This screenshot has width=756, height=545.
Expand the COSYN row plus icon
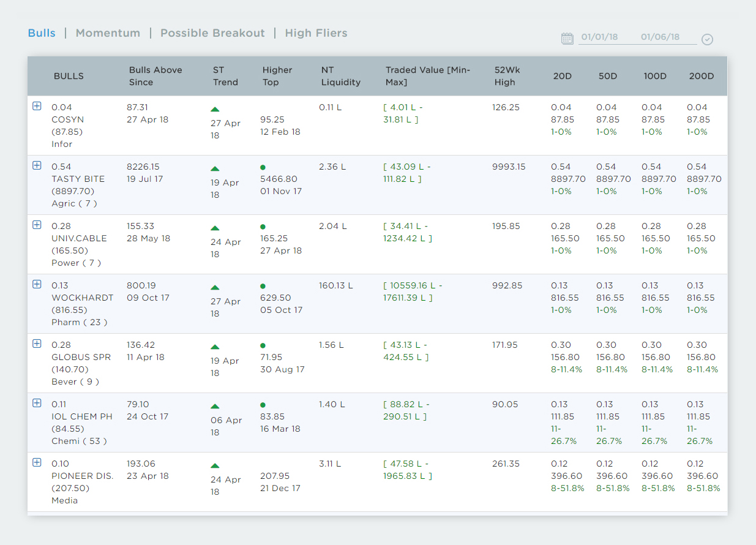click(37, 106)
